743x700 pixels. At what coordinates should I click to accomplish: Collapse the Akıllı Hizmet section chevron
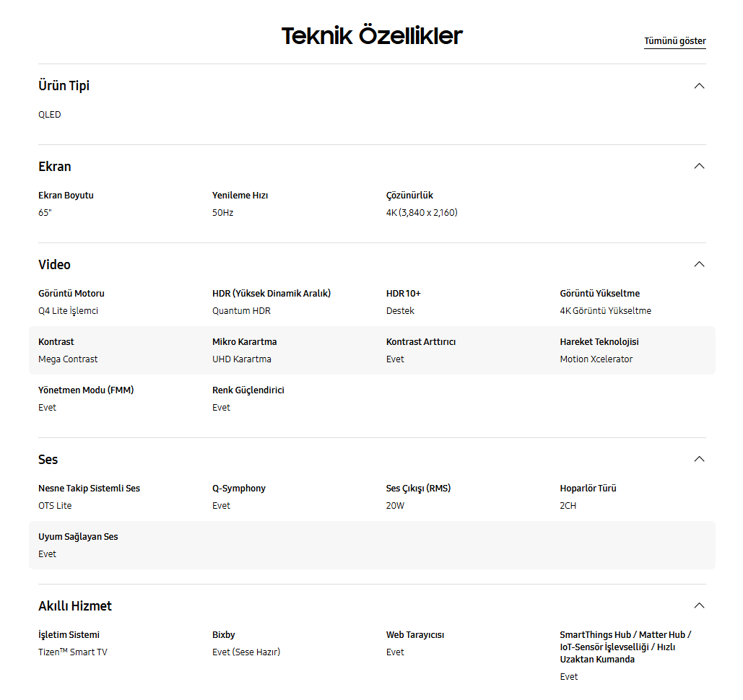pyautogui.click(x=698, y=605)
